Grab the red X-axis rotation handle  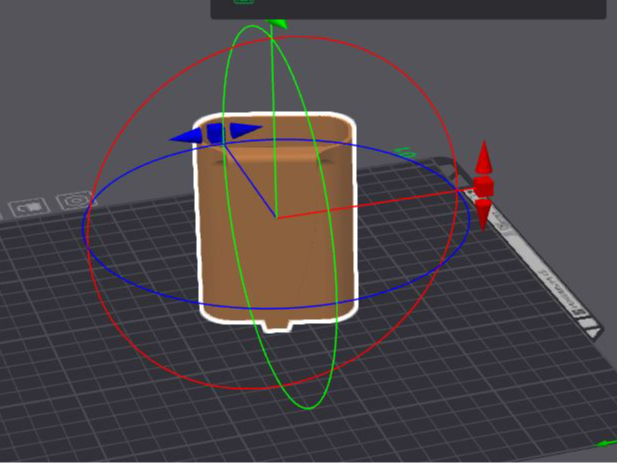(x=483, y=186)
